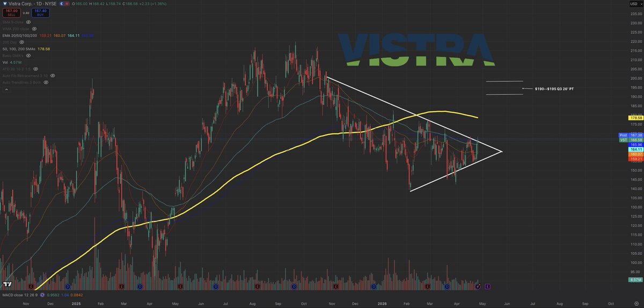Screen dimensions: 644x308
Task: Click the red 159.21 price label
Action: click(636, 159)
